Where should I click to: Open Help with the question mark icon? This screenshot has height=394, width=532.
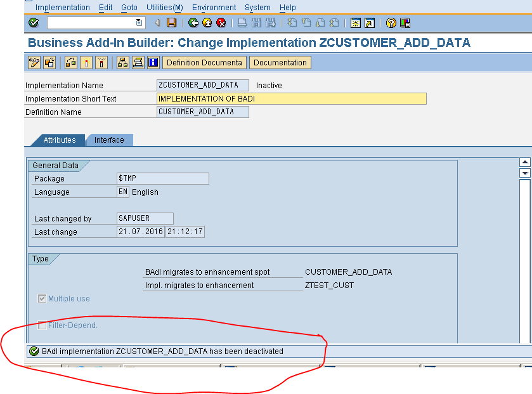(391, 23)
